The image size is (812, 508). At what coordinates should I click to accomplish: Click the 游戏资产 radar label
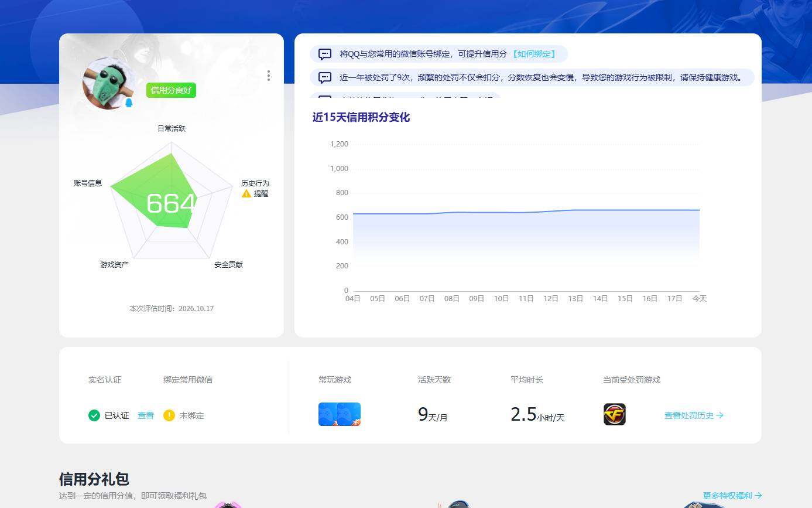pos(114,265)
